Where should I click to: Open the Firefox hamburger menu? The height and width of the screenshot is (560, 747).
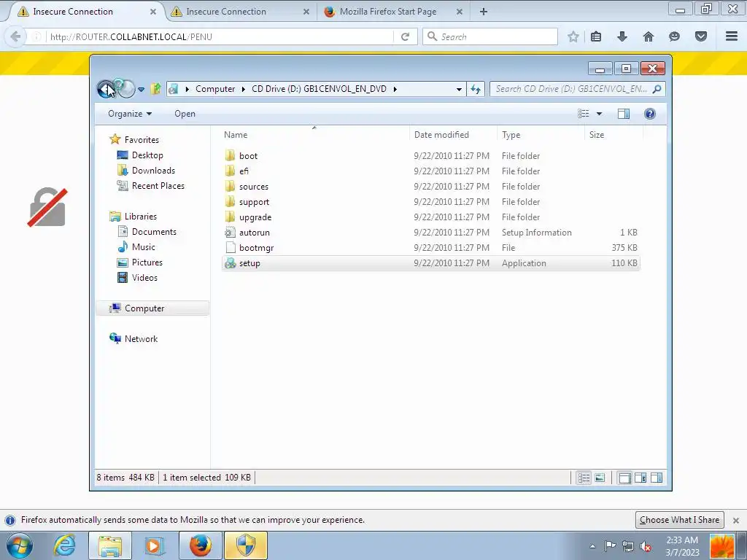click(732, 36)
